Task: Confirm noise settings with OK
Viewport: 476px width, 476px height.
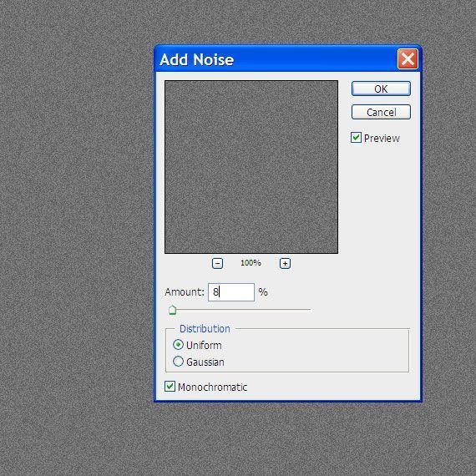Action: 381,89
